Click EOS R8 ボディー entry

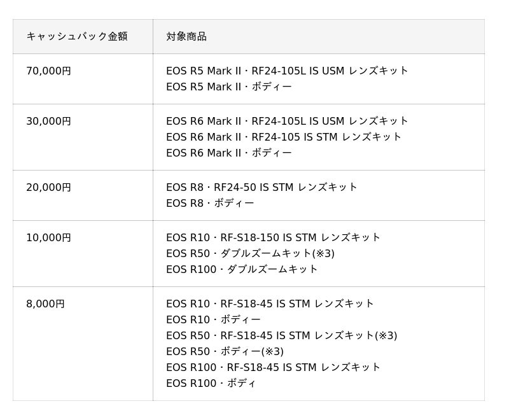pos(210,203)
